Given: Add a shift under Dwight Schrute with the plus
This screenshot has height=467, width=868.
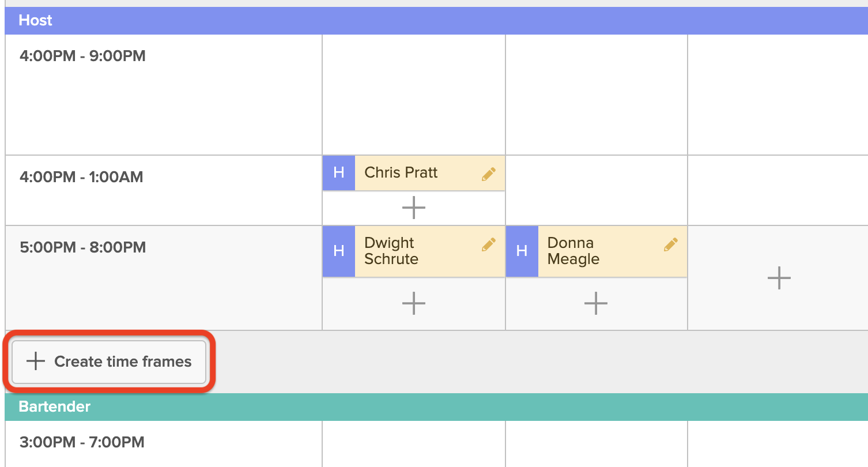Looking at the screenshot, I should [x=413, y=303].
